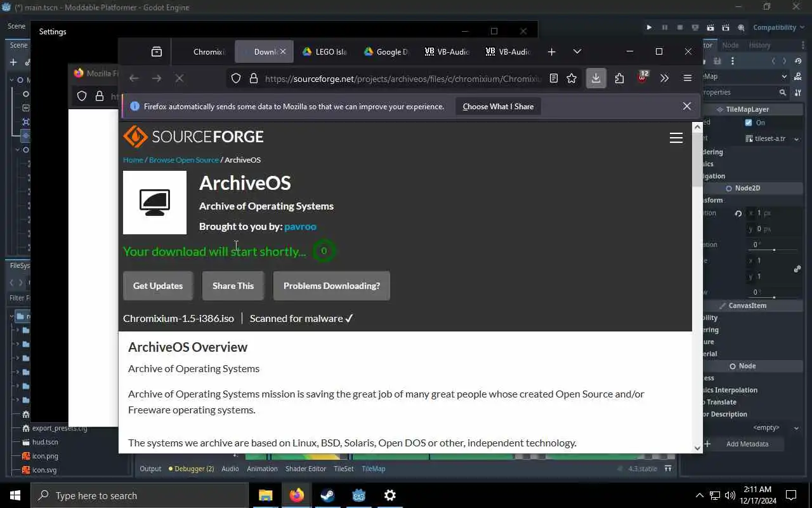Image resolution: width=812 pixels, height=508 pixels.
Task: Open the Firefox application hamburger menu
Action: click(x=687, y=78)
